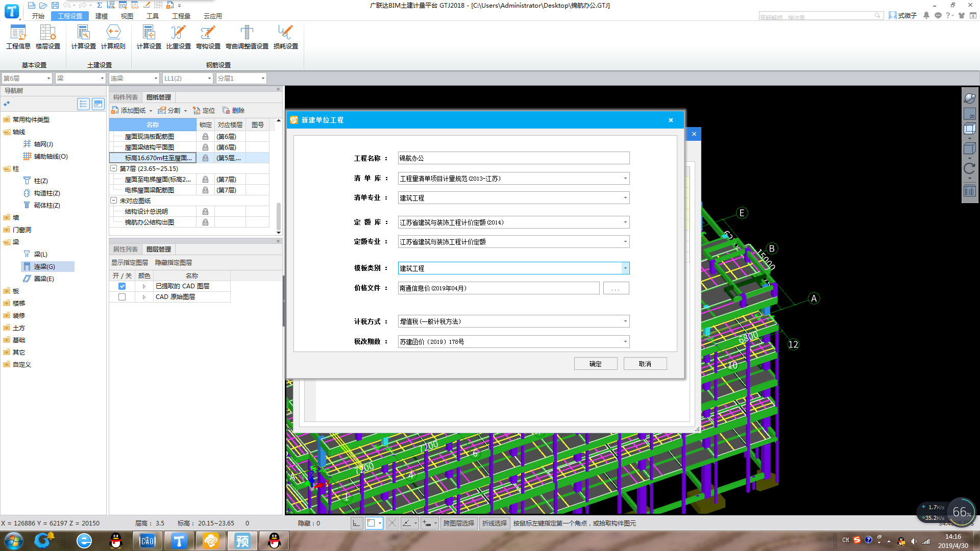Switch to the 建模 ribbon tab
Image resolution: width=980 pixels, height=551 pixels.
point(102,16)
